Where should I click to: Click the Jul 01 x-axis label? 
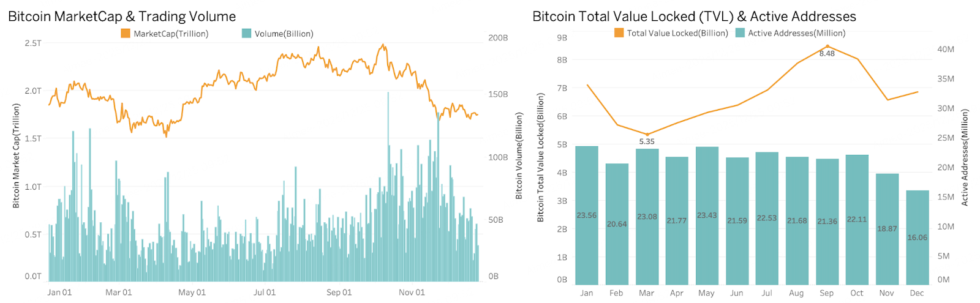(x=265, y=293)
